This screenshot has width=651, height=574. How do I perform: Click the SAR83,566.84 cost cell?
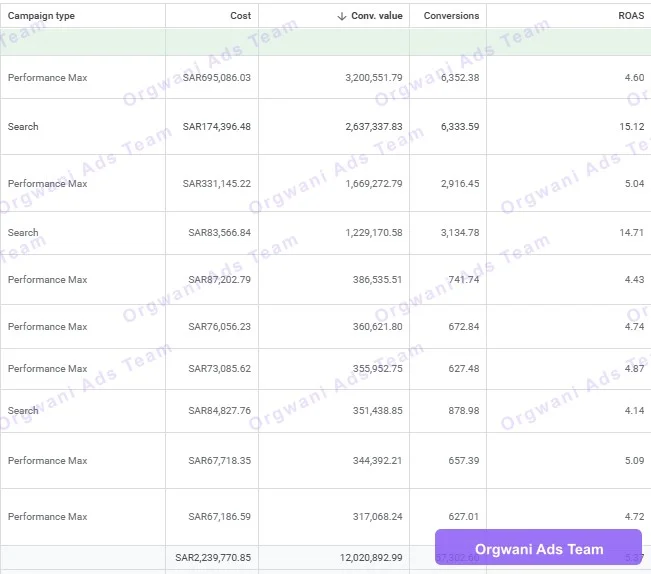(x=219, y=233)
